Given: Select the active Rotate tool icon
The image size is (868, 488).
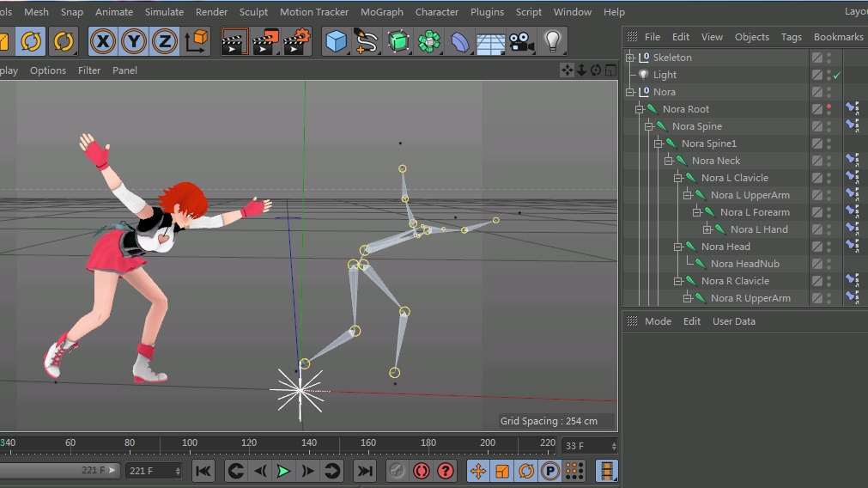Looking at the screenshot, I should tap(31, 41).
